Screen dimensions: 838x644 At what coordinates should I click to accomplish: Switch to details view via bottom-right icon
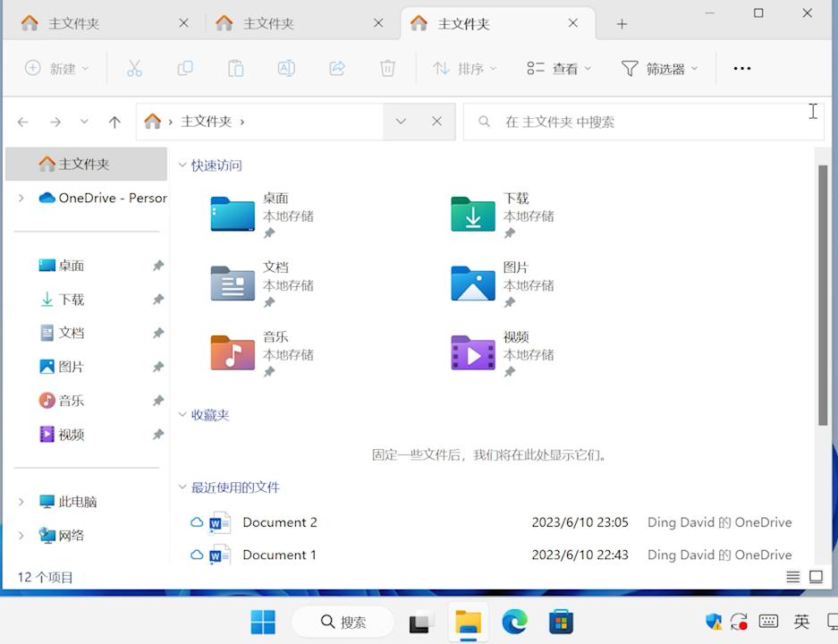(x=792, y=577)
